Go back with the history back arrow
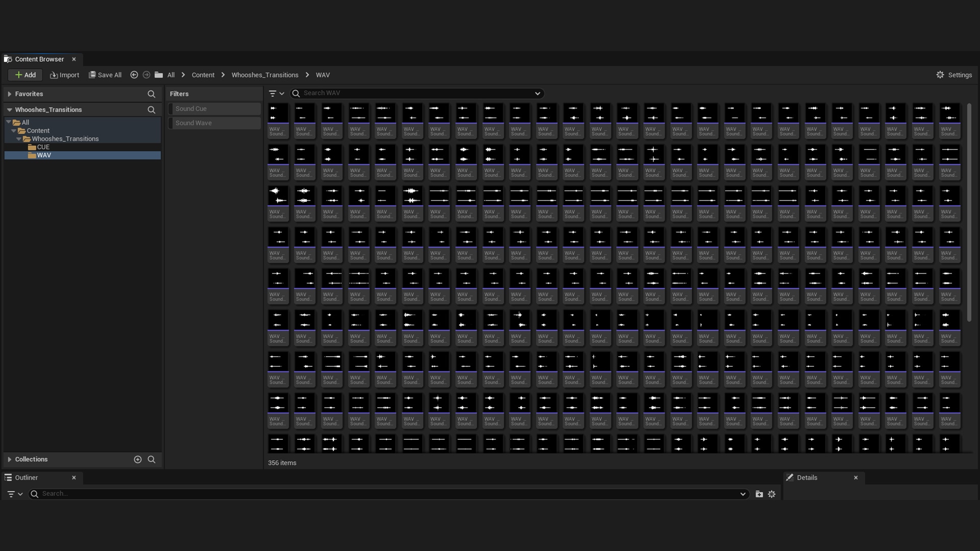 tap(134, 75)
